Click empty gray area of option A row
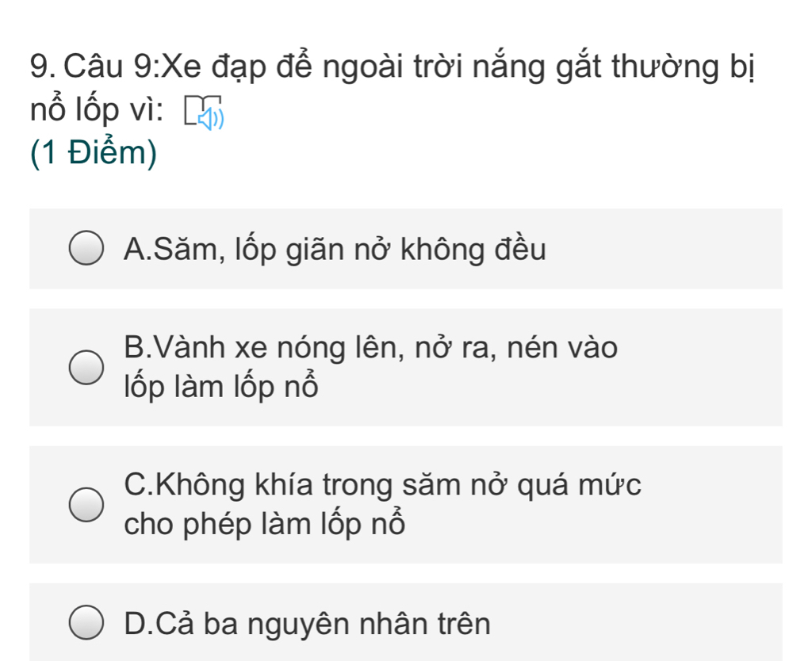The width and height of the screenshot is (812, 661). (663, 249)
